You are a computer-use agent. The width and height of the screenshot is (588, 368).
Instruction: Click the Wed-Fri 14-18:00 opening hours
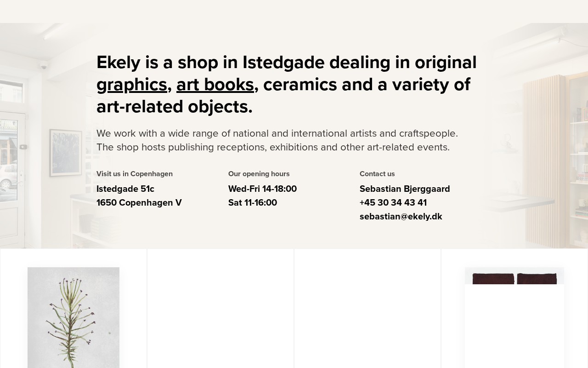pos(262,189)
